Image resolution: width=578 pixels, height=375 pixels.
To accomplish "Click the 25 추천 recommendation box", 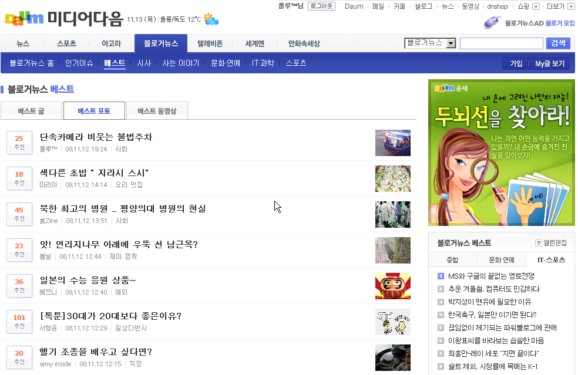I will 19,142.
